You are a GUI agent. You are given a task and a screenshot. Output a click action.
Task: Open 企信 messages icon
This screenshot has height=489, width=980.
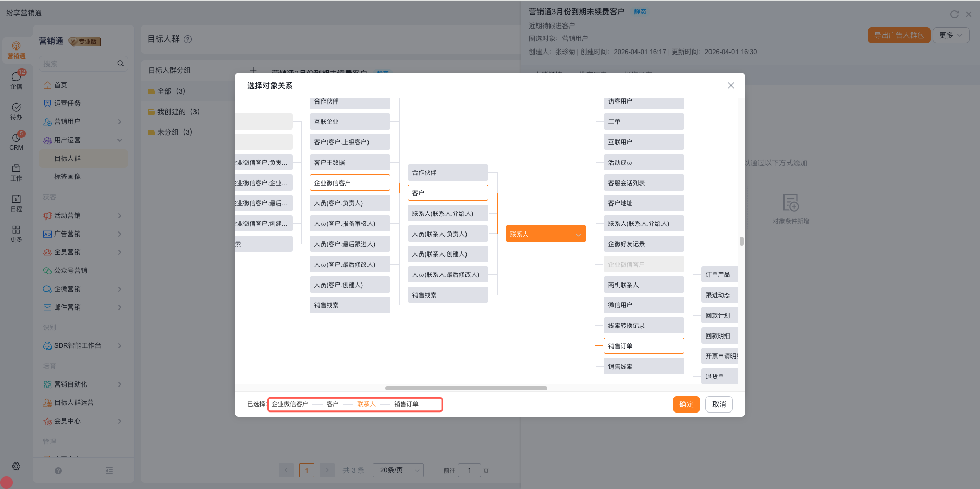16,80
